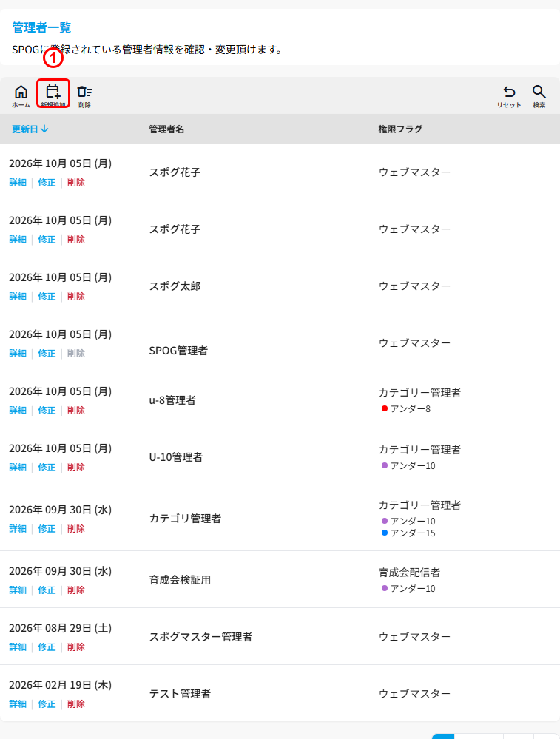The width and height of the screenshot is (560, 739).
Task: Click the 新規追加 add administrator icon
Action: pyautogui.click(x=53, y=94)
